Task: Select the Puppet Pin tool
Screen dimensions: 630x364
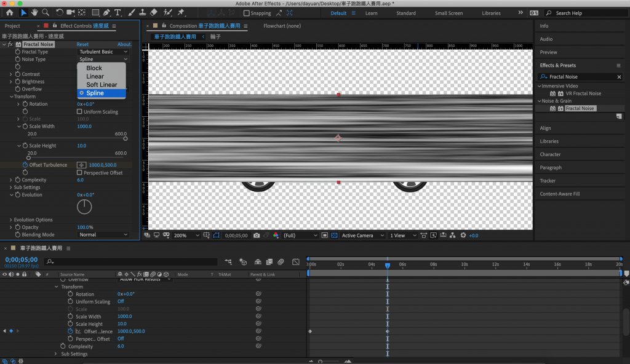Action: 181,12
